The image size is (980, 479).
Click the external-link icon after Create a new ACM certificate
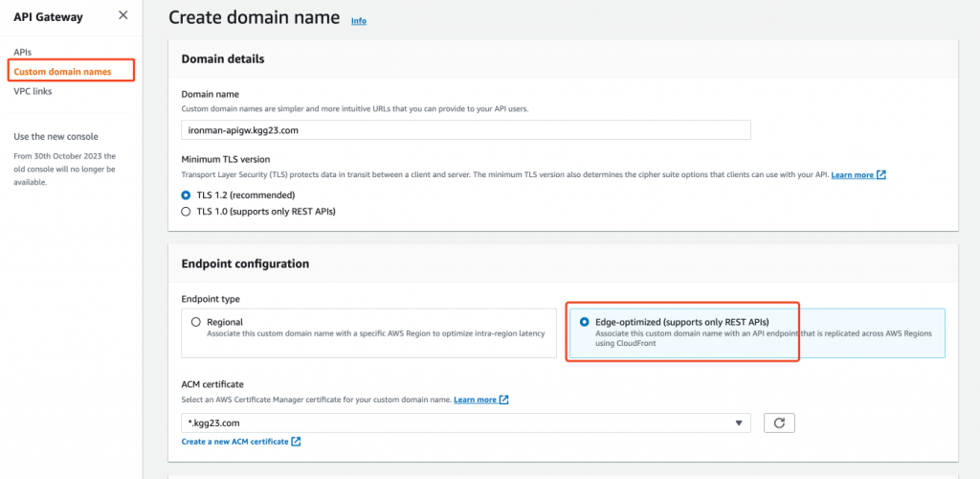coord(297,442)
